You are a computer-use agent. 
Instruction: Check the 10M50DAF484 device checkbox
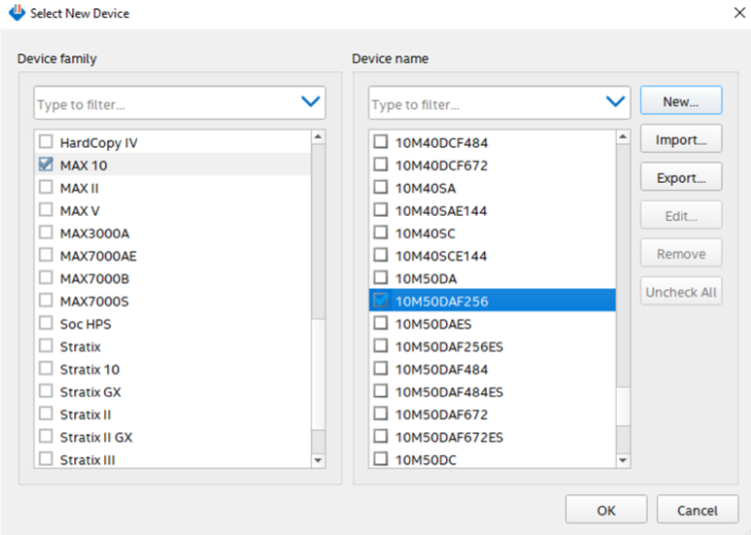[381, 369]
